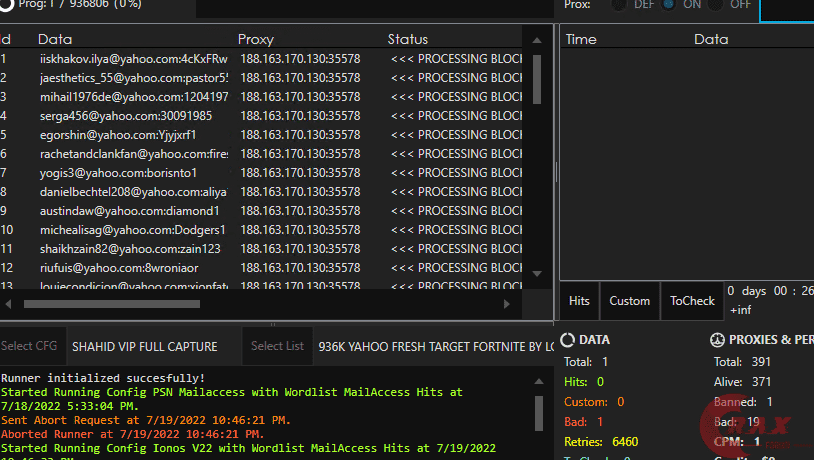
Task: Click the Time column header in hits panel
Action: tap(581, 39)
